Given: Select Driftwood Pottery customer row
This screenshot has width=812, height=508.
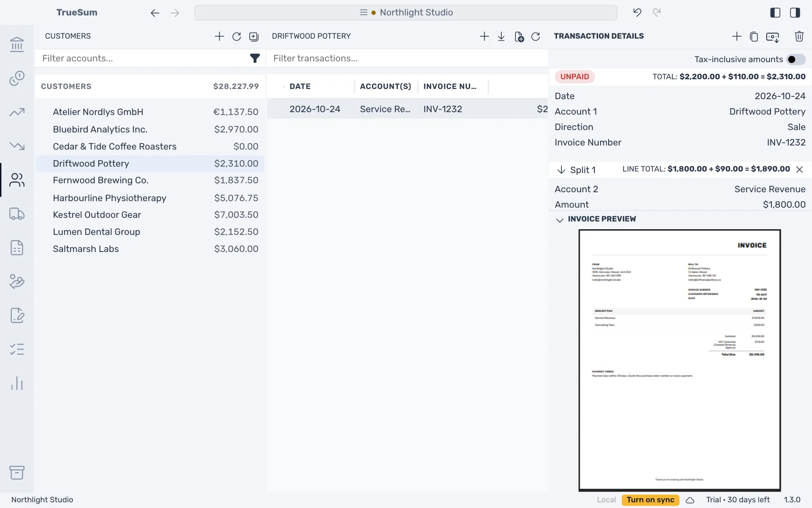Looking at the screenshot, I should (150, 163).
